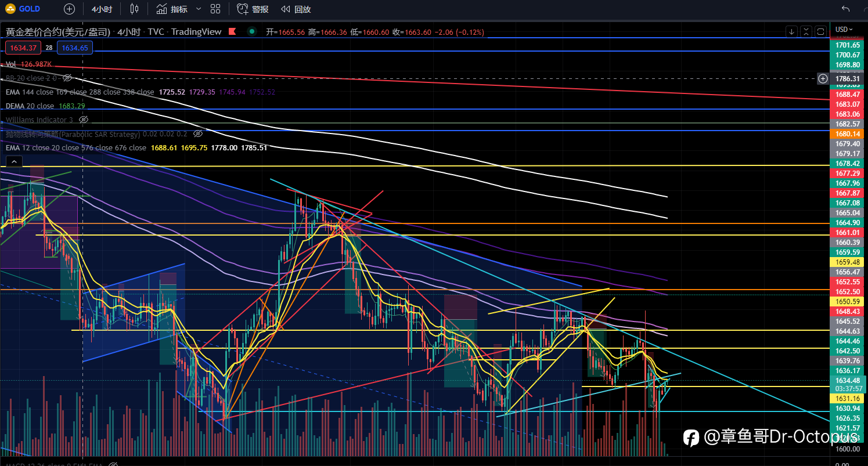Collapse the indicator legend with chevron

[14, 162]
